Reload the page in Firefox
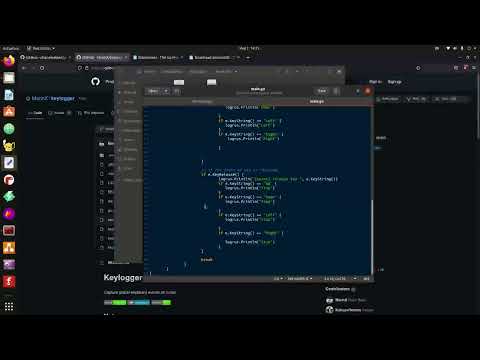The height and width of the screenshot is (360, 480). coord(42,68)
